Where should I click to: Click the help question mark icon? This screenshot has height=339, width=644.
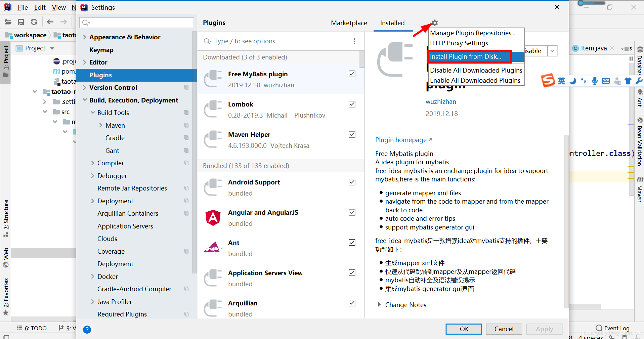pyautogui.click(x=87, y=330)
